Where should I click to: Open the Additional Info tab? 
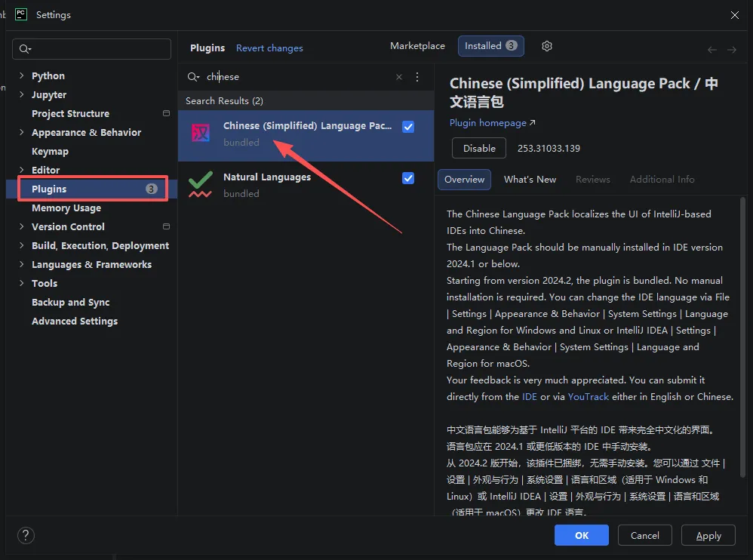pos(662,179)
